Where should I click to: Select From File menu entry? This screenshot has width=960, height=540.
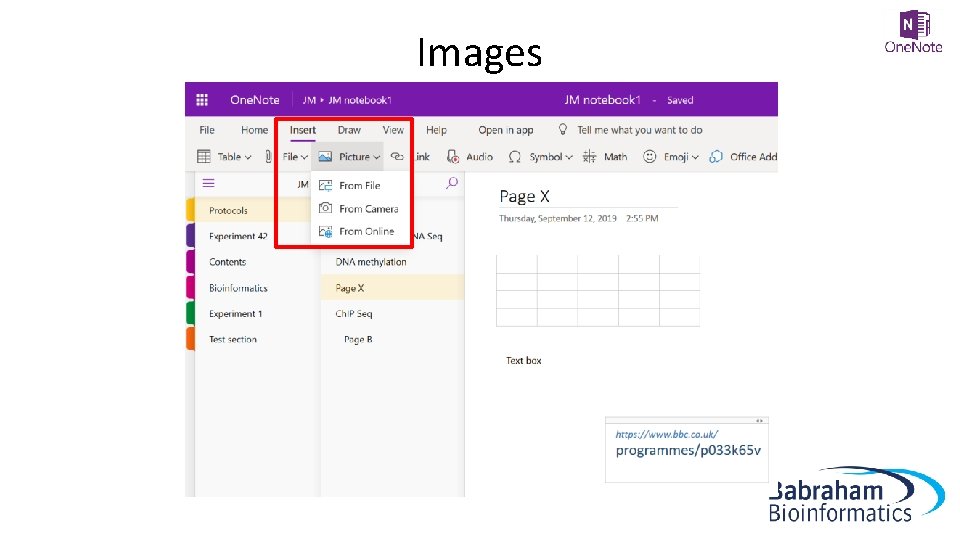pos(360,185)
